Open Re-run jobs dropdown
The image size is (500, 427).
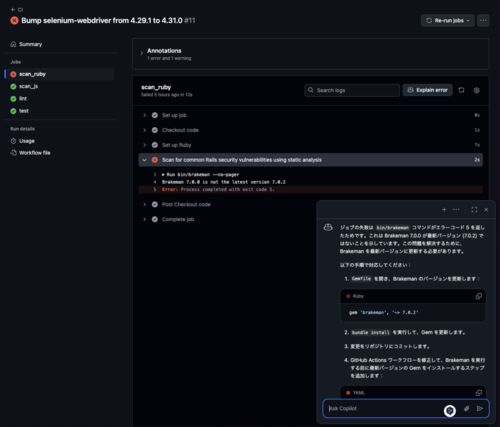tap(448, 21)
